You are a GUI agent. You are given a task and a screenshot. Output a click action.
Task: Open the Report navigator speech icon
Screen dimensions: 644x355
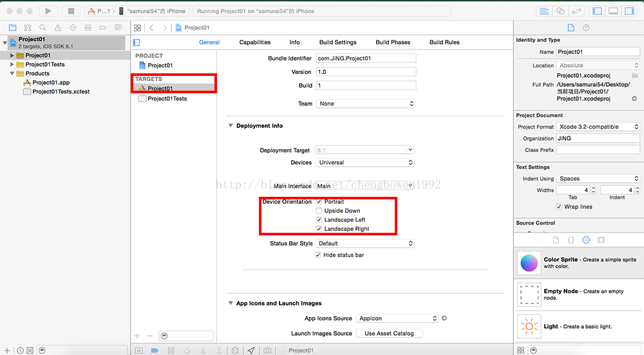[118, 28]
